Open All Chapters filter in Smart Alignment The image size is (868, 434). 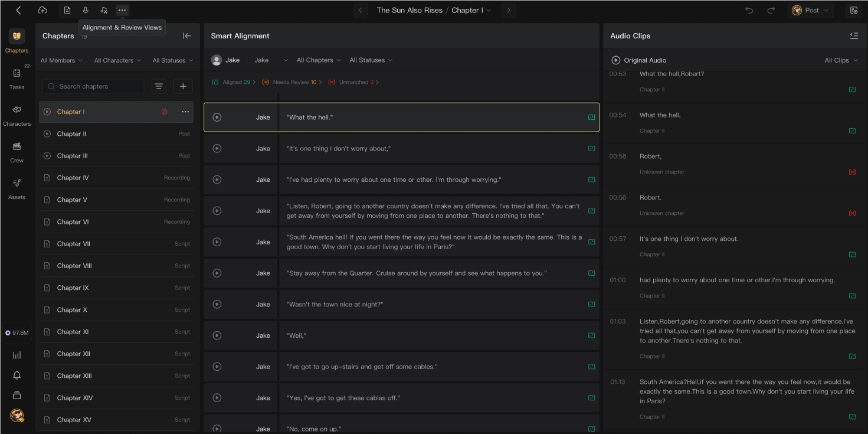pos(319,60)
